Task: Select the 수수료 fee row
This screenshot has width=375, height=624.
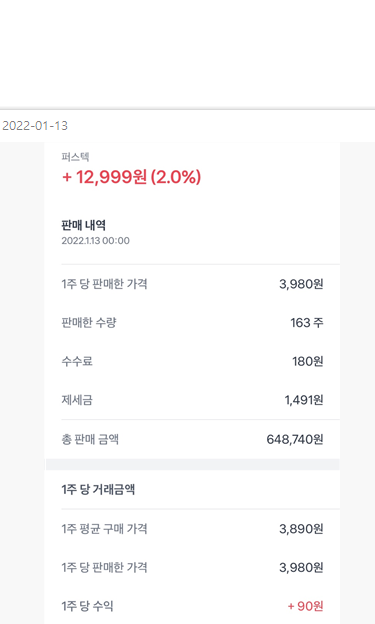Action: click(x=192, y=361)
